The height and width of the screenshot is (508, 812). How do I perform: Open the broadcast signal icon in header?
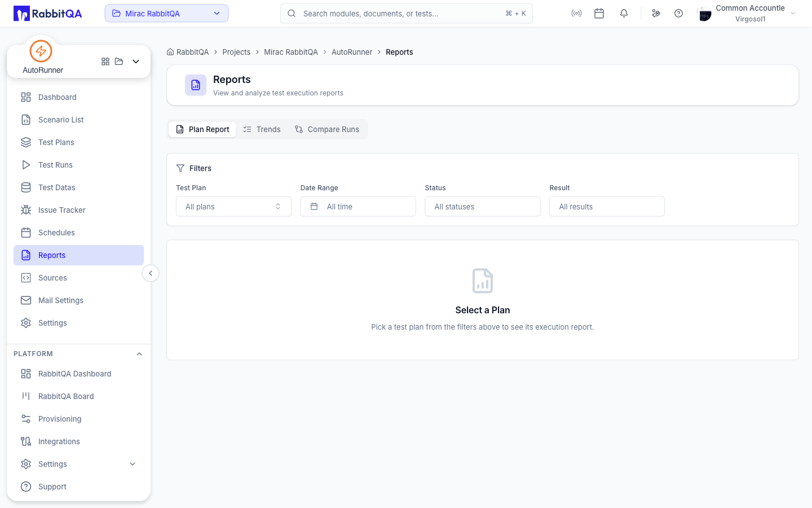(x=576, y=14)
